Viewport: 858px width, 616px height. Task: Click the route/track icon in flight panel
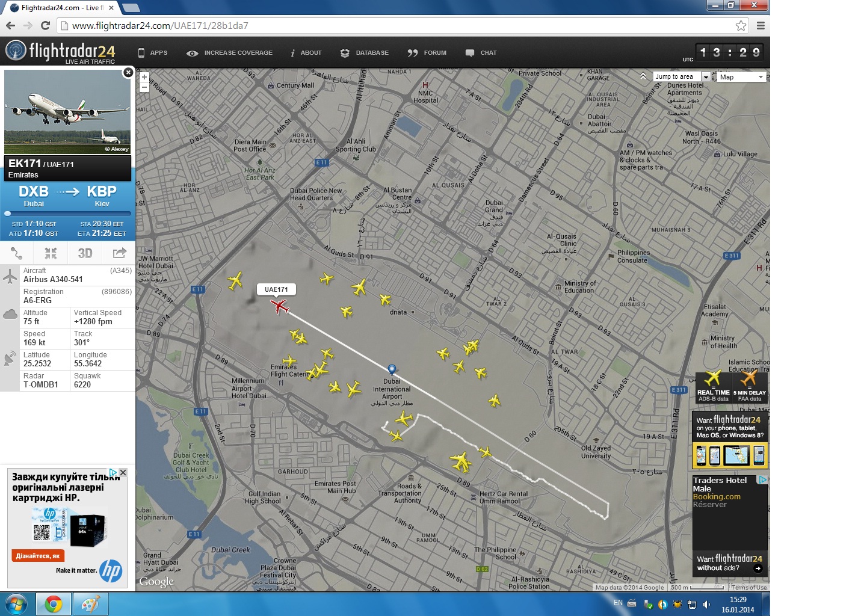pyautogui.click(x=17, y=253)
